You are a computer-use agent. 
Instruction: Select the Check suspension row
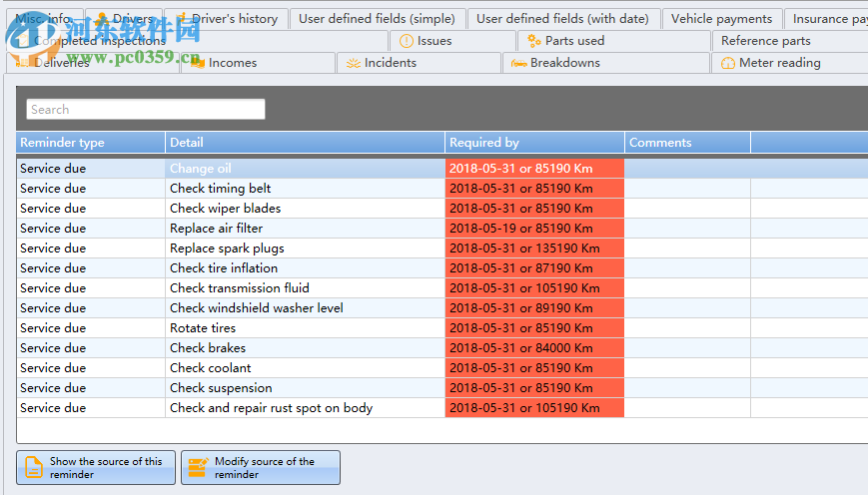coord(442,387)
